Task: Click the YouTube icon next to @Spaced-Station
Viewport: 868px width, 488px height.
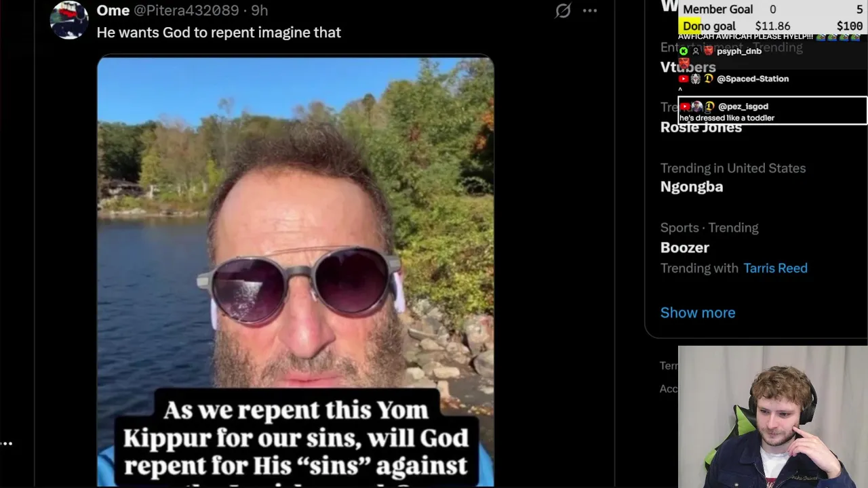Action: point(684,79)
